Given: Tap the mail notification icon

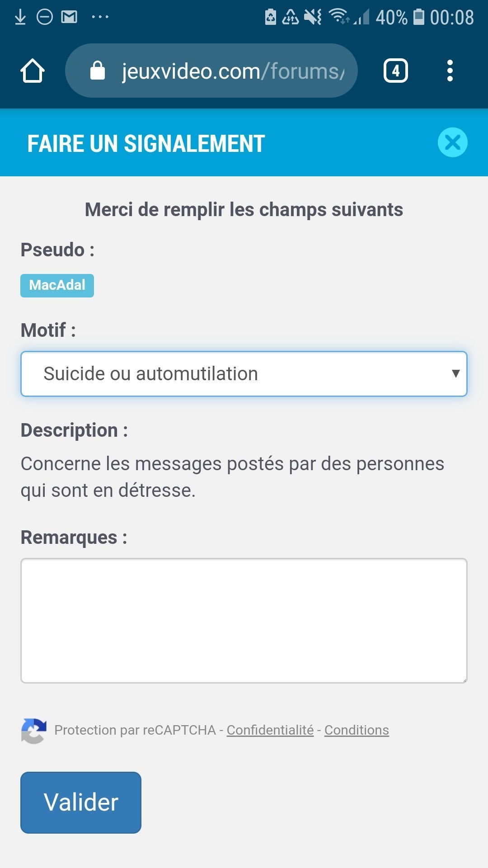Looking at the screenshot, I should (x=69, y=17).
